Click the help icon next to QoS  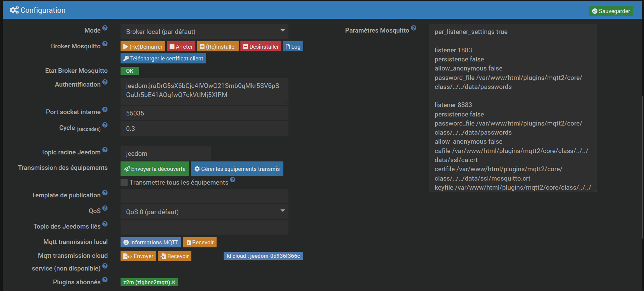(105, 208)
